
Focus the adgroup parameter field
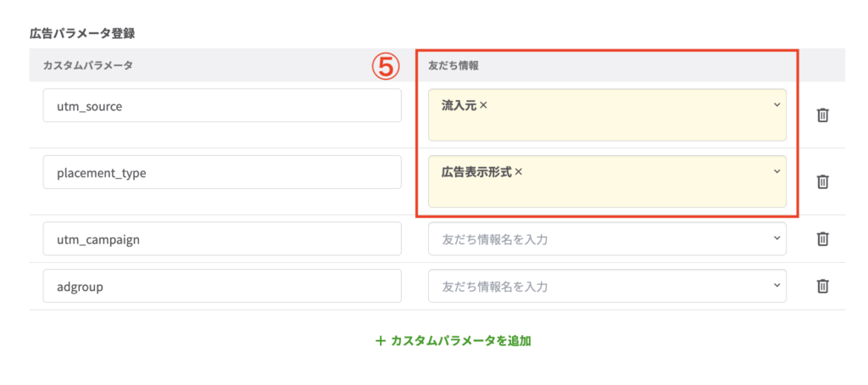(221, 286)
